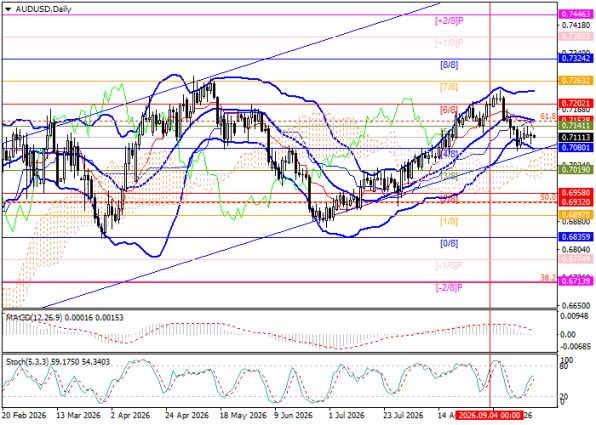Screen dimensions: 596x425
Task: Select the 0.70190 green price label
Action: click(x=575, y=170)
